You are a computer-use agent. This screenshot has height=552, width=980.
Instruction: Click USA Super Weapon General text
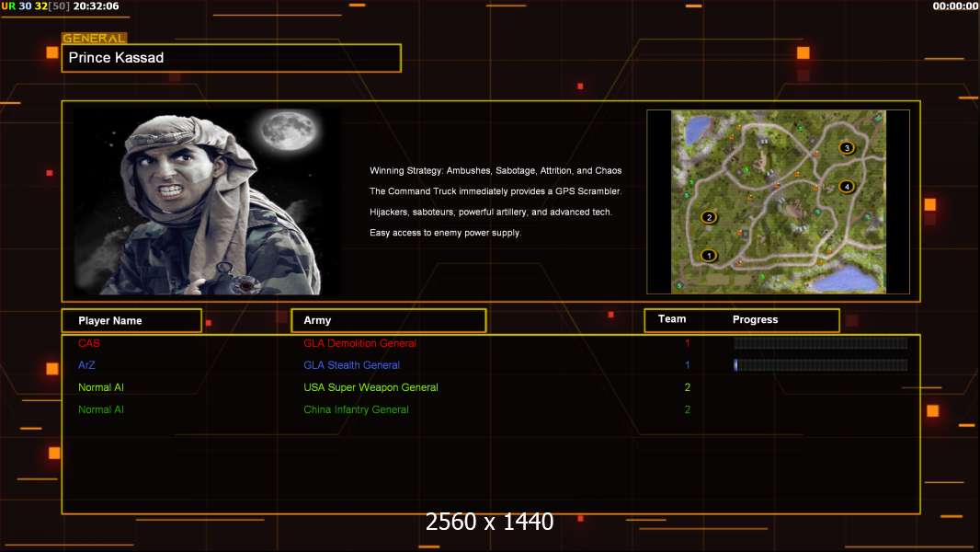click(x=370, y=387)
